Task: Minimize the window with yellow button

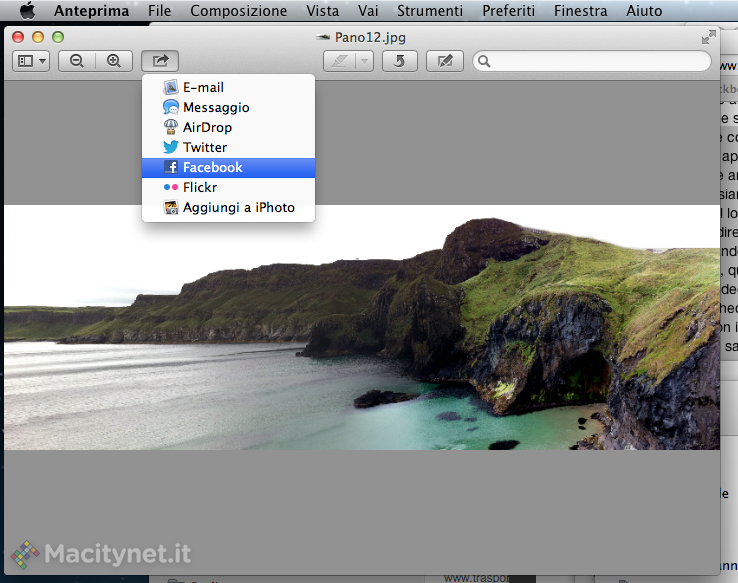Action: pyautogui.click(x=38, y=37)
